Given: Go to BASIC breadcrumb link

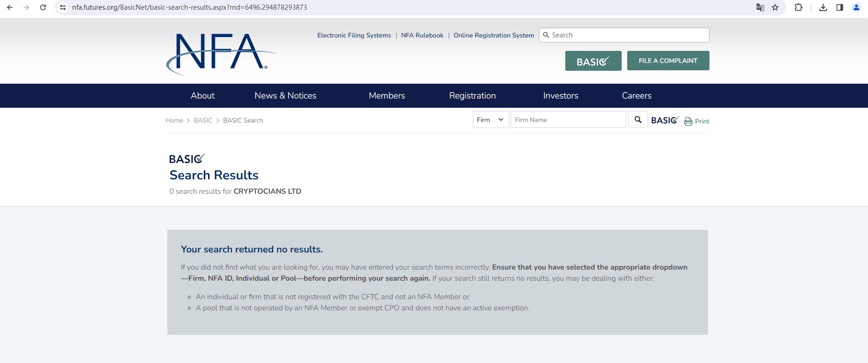Looking at the screenshot, I should (x=203, y=120).
